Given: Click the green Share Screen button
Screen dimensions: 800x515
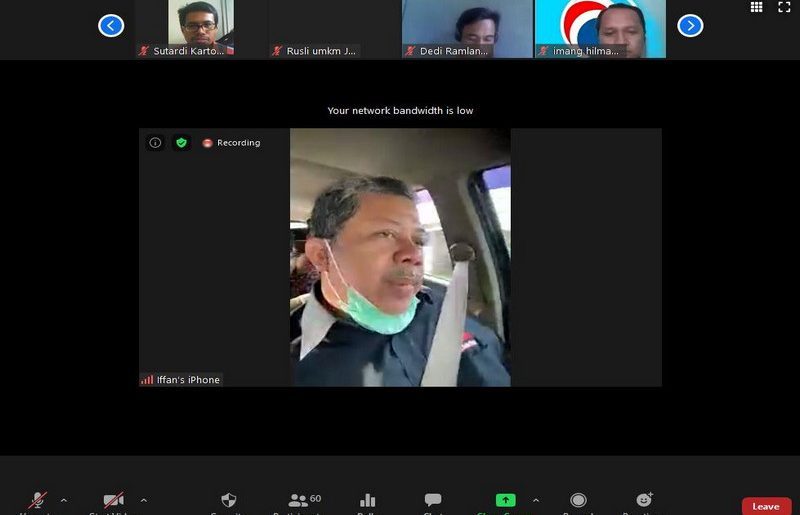Looking at the screenshot, I should pyautogui.click(x=505, y=500).
